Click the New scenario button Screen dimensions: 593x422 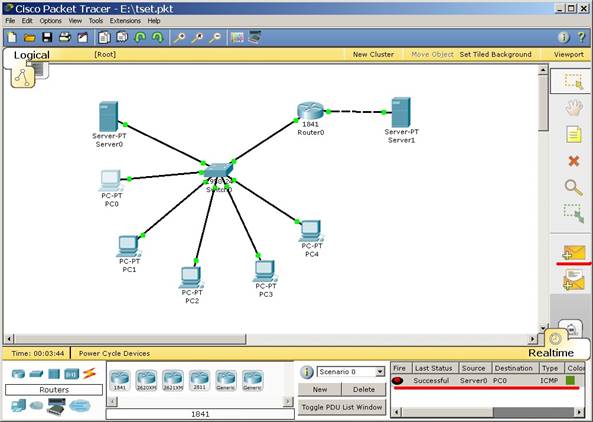pyautogui.click(x=320, y=389)
